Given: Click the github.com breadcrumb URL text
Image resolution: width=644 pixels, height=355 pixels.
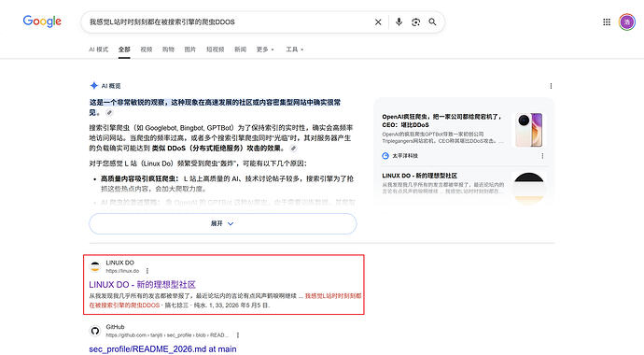Looking at the screenshot, I should click(166, 335).
